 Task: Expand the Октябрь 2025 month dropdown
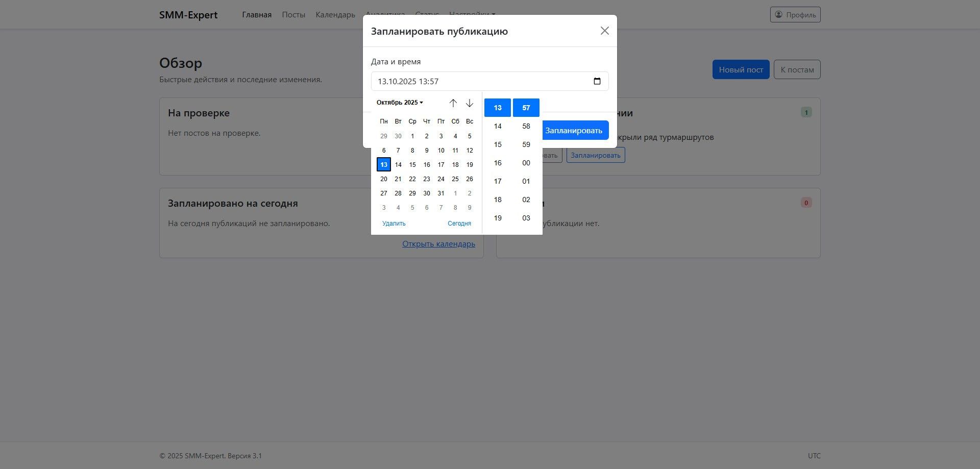tap(400, 103)
